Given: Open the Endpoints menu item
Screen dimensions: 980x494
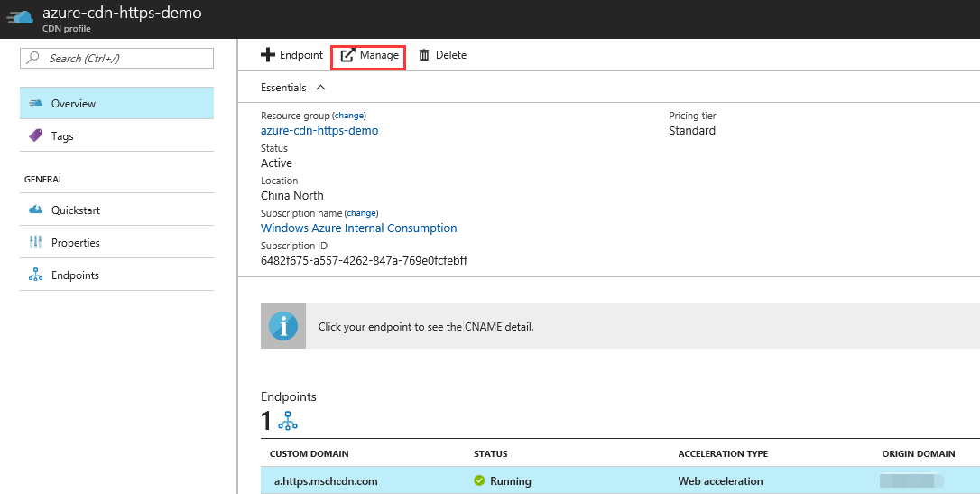Looking at the screenshot, I should [75, 275].
